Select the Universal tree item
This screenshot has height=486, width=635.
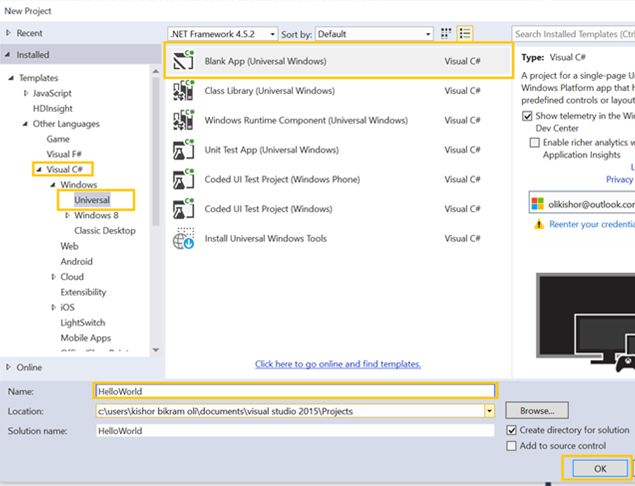92,200
